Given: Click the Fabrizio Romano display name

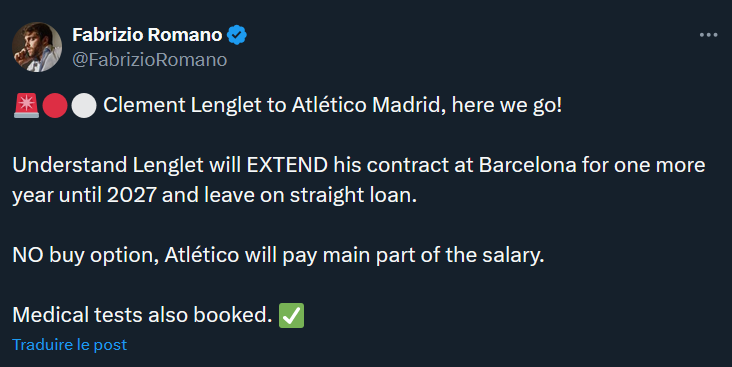Looking at the screenshot, I should click(148, 35).
